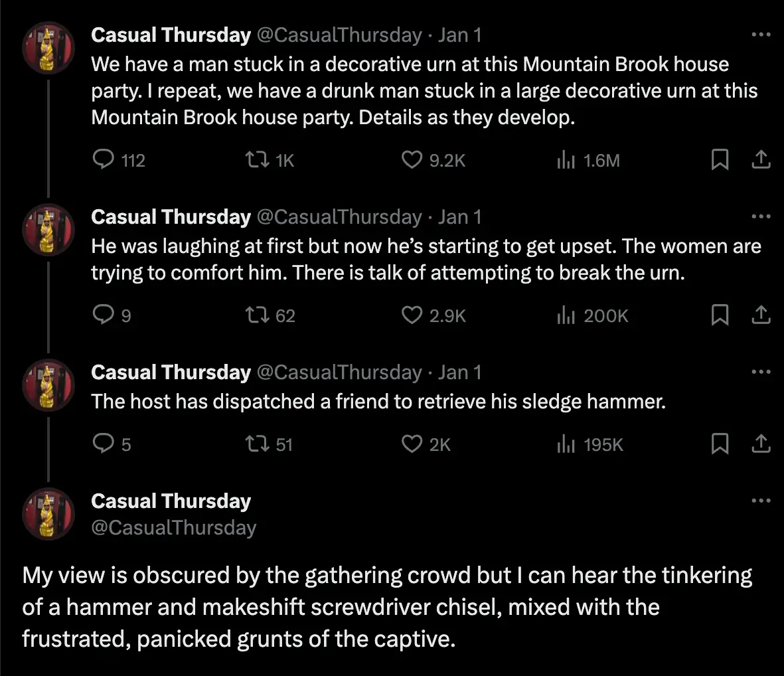Open more options on the second tweet

(761, 215)
